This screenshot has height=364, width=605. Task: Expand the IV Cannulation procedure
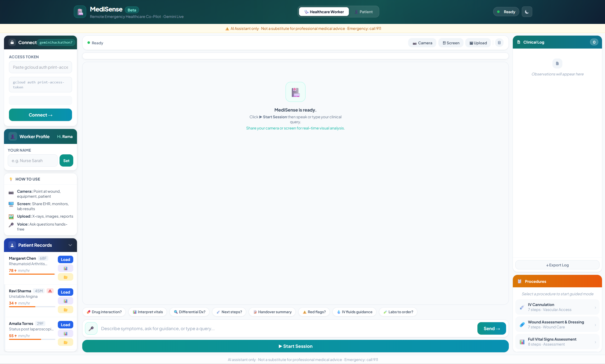[557, 307]
